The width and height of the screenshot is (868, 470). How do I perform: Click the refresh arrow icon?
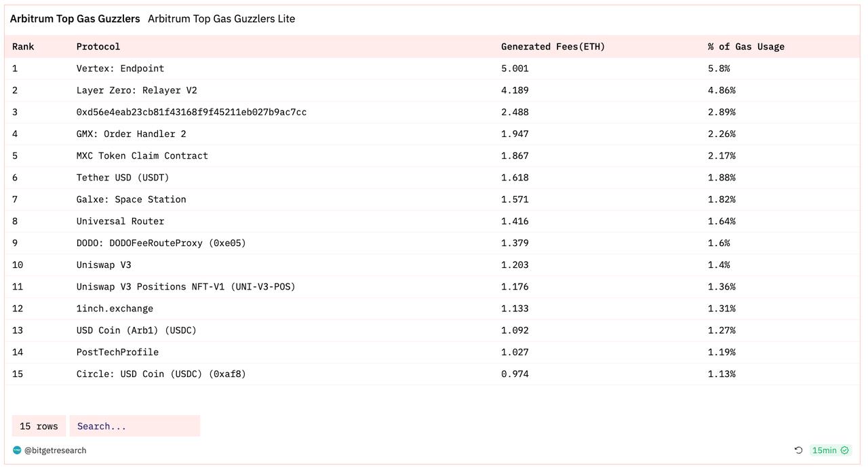click(x=799, y=450)
